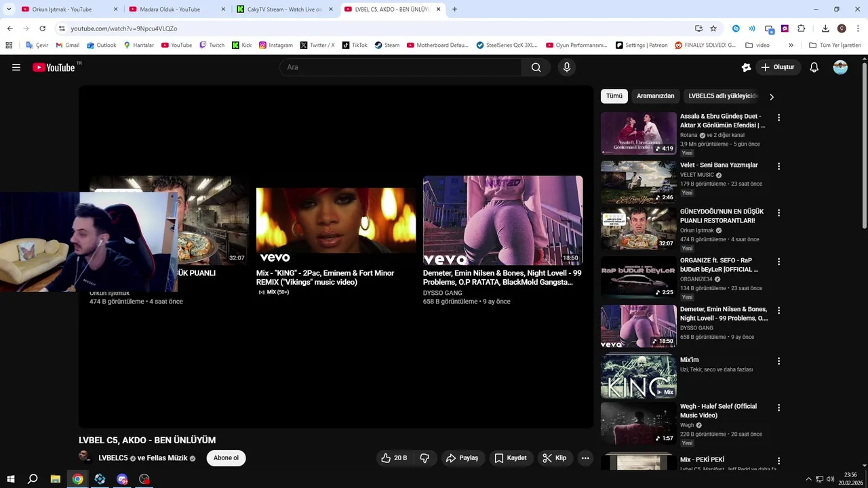Open File Explorer from taskbar

[56, 479]
